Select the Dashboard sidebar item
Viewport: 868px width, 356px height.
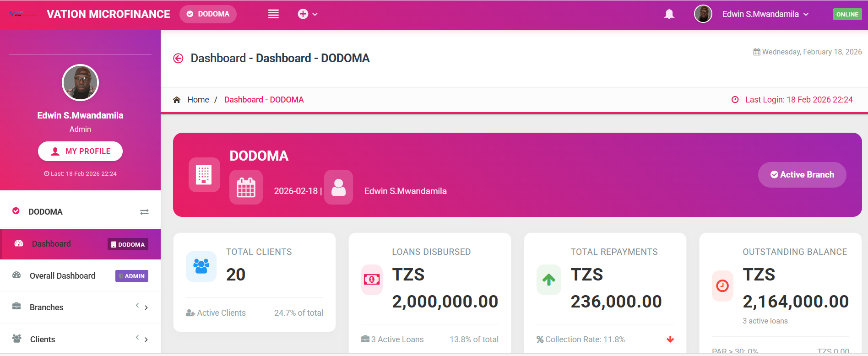[x=51, y=244]
